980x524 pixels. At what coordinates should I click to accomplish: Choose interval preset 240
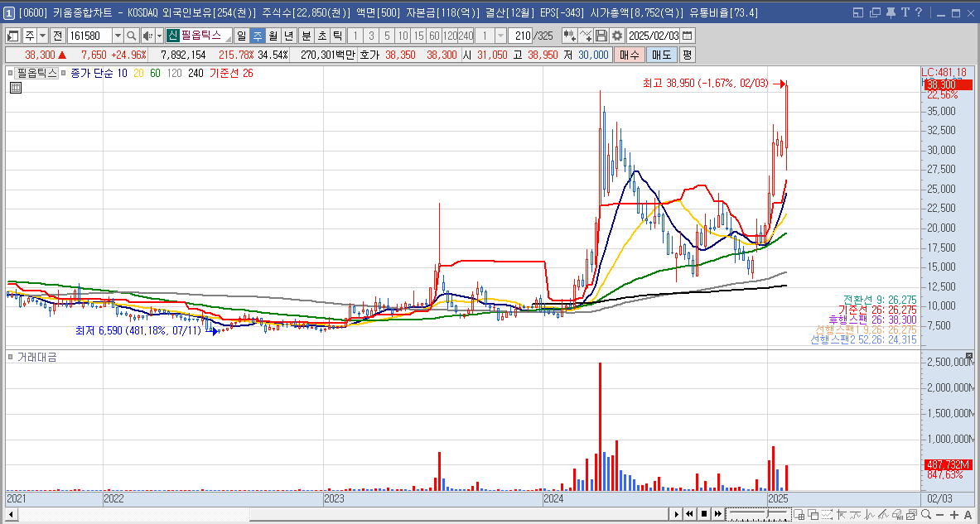pos(466,36)
